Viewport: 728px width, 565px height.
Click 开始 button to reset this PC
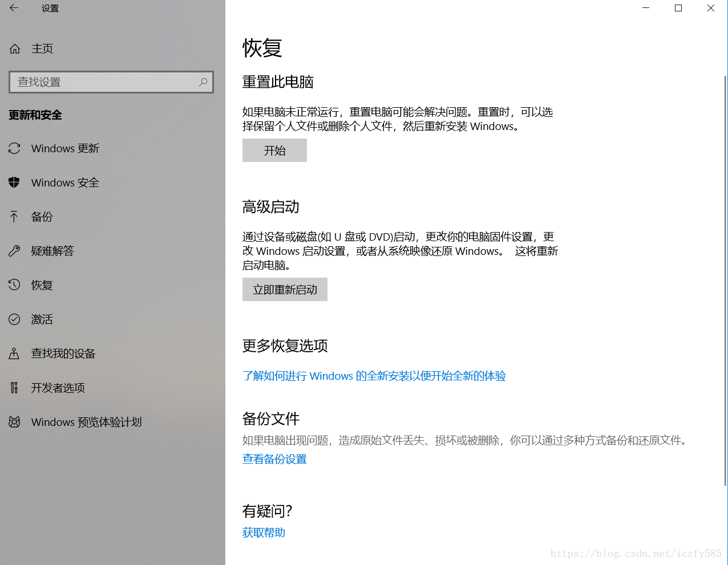(274, 151)
